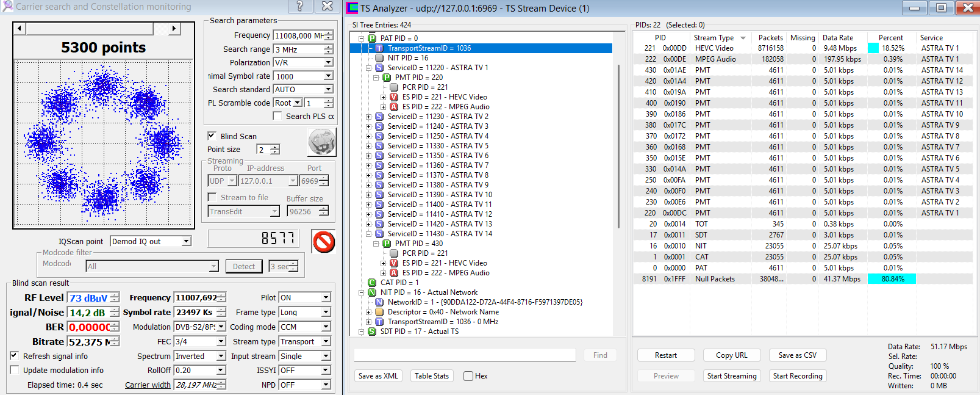This screenshot has width=980, height=395.
Task: Open the Stream type Transport dropdown
Action: 326,341
